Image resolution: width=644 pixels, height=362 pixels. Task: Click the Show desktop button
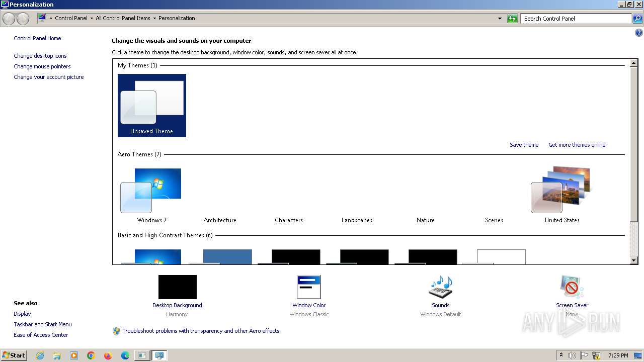638,355
